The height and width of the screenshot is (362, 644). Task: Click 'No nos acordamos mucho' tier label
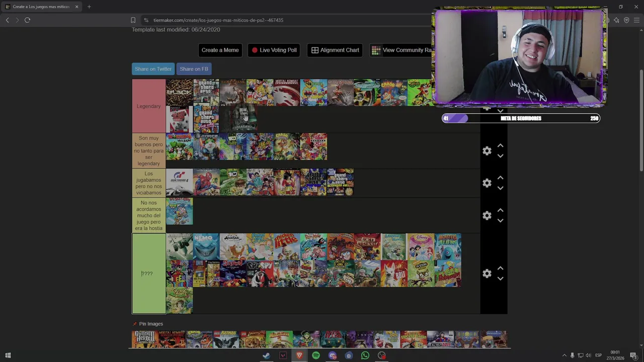click(x=148, y=216)
